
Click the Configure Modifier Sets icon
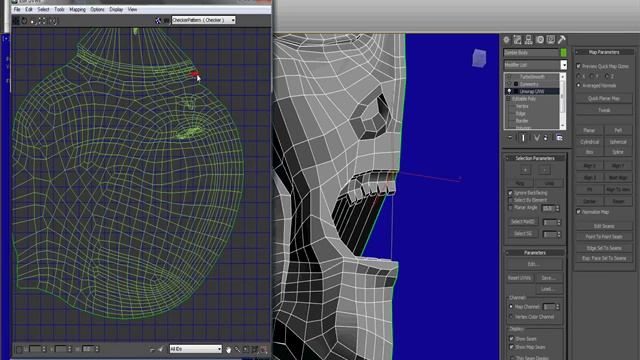(559, 138)
